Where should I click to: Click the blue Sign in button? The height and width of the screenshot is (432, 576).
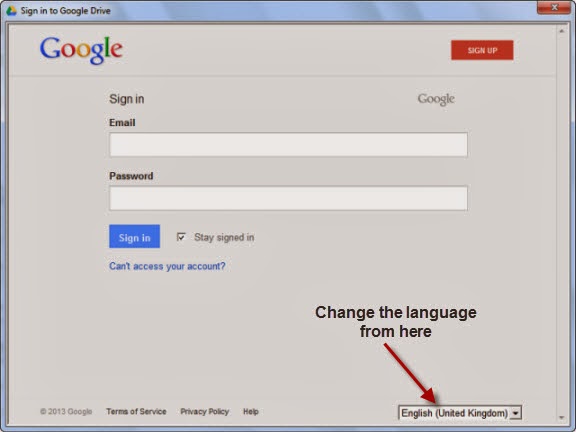click(134, 237)
